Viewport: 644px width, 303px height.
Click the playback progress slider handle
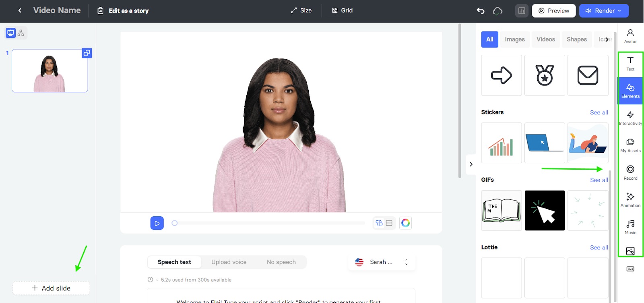tap(175, 223)
